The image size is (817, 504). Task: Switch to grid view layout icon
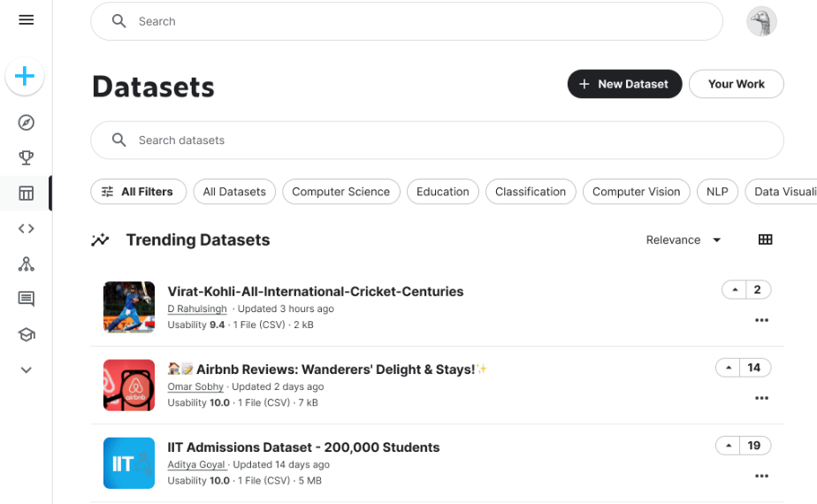coord(766,240)
